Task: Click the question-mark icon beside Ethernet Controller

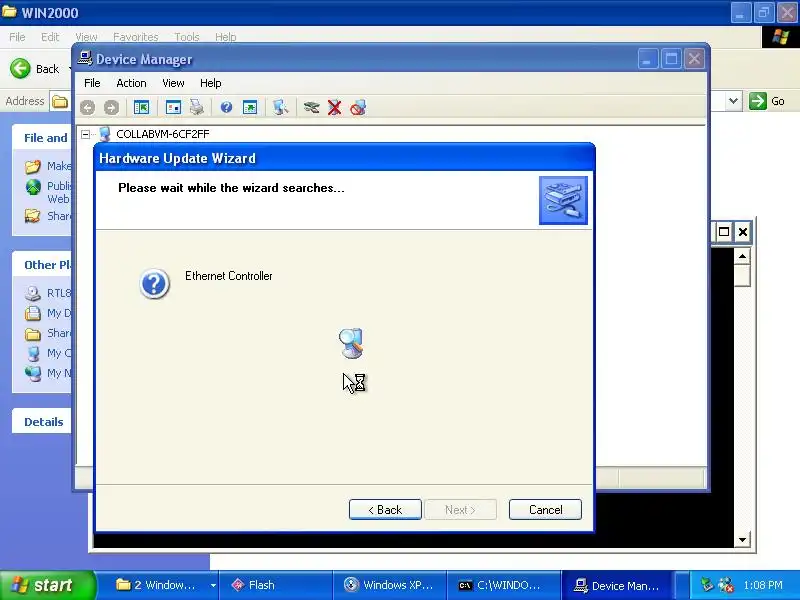Action: tap(154, 284)
